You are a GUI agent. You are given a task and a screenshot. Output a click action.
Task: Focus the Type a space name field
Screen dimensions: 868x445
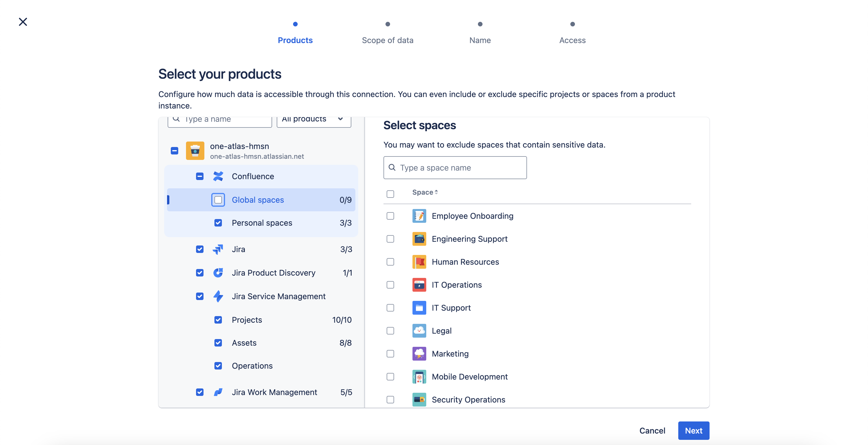tap(455, 168)
